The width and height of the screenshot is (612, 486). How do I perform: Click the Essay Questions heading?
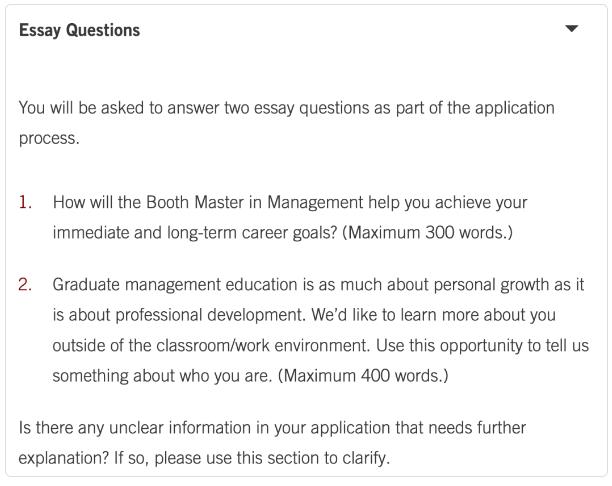(79, 30)
